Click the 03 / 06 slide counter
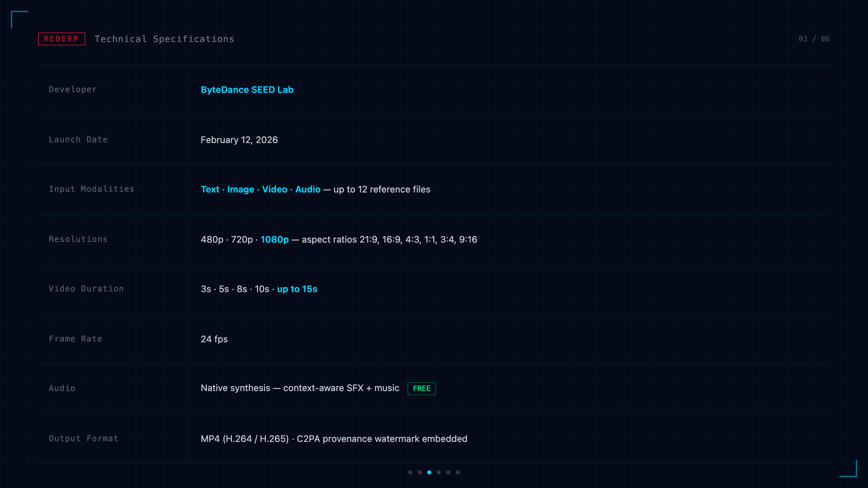The image size is (868, 488). 814,39
